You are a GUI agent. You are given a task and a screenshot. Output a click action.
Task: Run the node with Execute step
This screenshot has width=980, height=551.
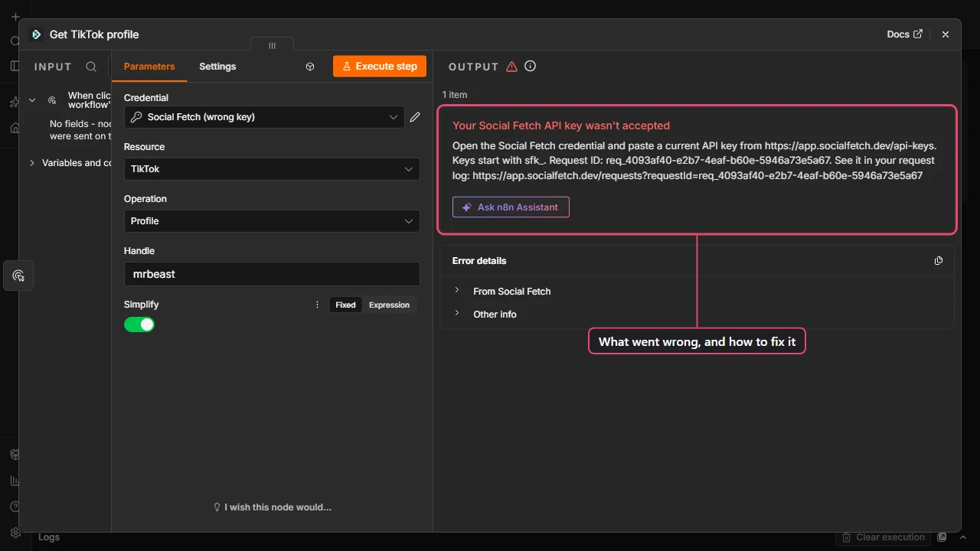point(380,67)
